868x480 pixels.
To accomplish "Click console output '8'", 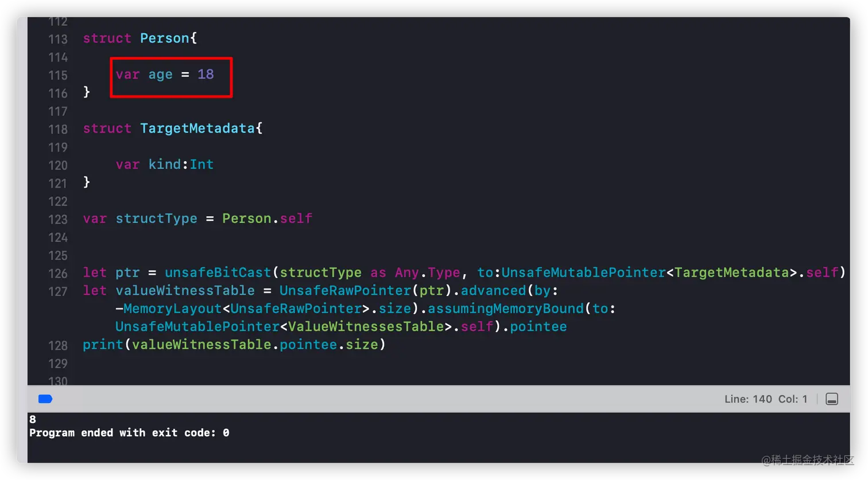I will click(x=33, y=419).
